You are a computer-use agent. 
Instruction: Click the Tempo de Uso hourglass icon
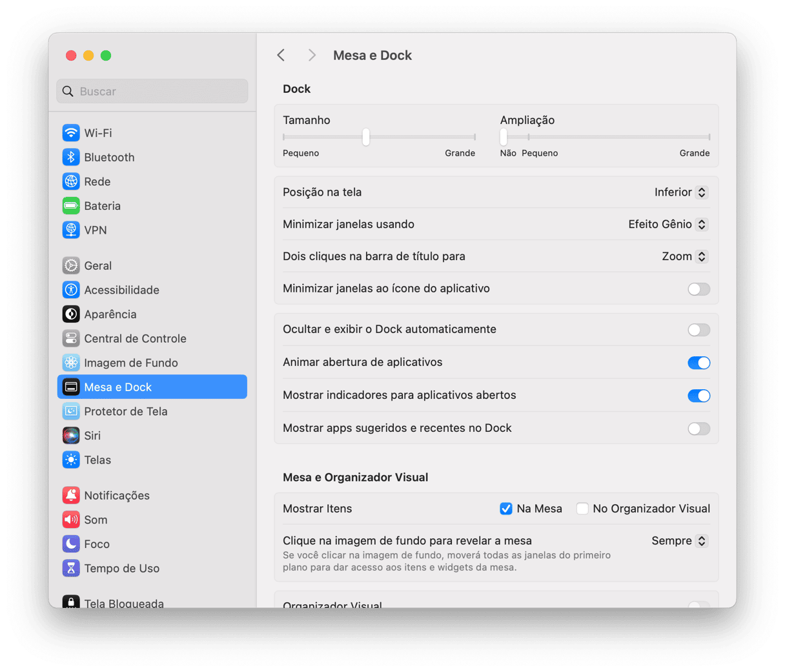click(x=71, y=568)
